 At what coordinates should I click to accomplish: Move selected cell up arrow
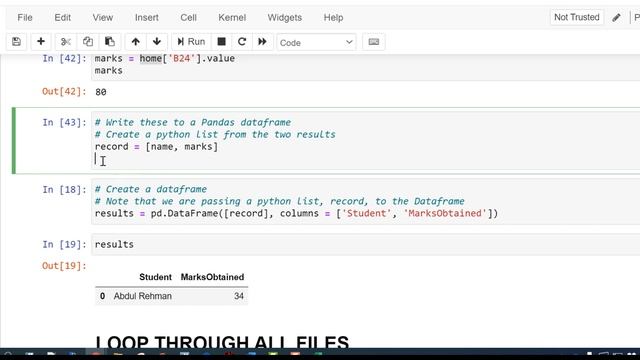click(136, 42)
